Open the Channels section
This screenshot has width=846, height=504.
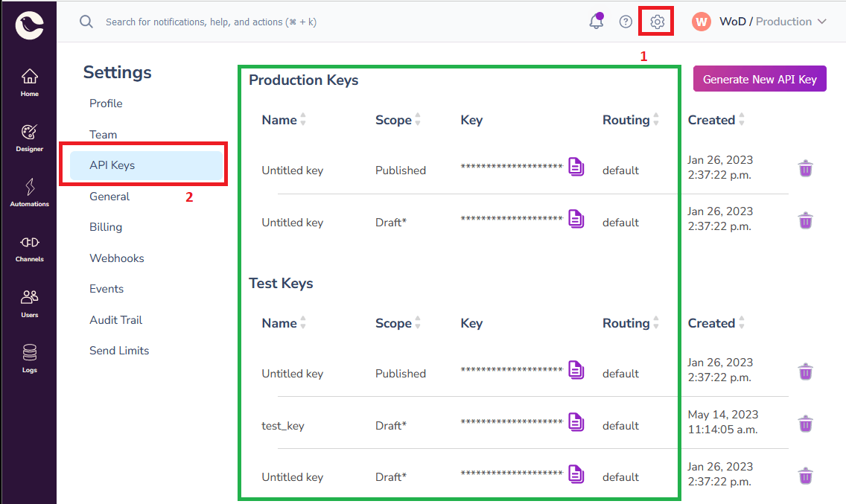click(29, 246)
